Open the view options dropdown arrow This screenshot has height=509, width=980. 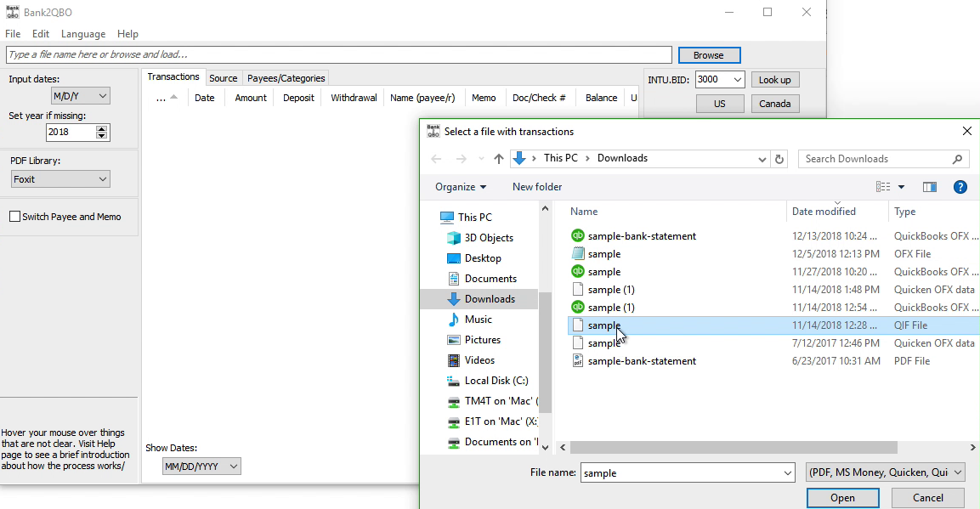(901, 187)
